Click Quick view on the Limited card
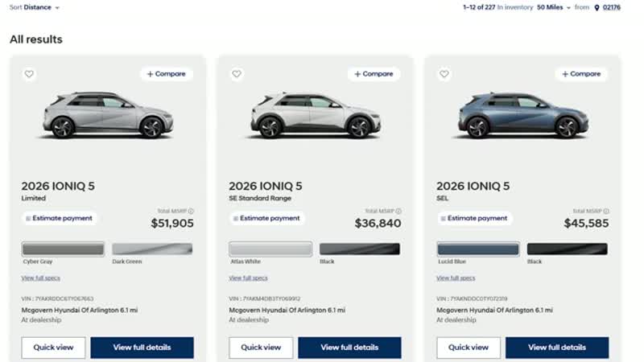This screenshot has width=644, height=362. (x=53, y=348)
